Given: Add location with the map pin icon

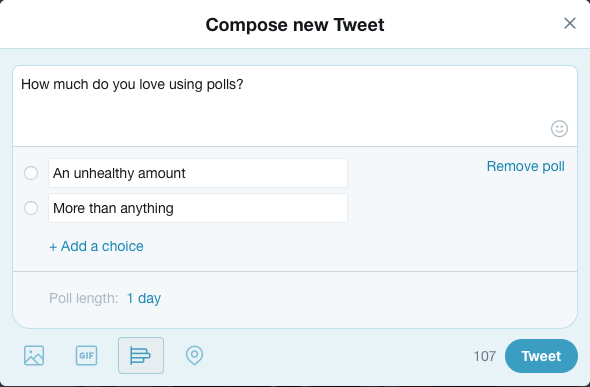Looking at the screenshot, I should click(195, 355).
